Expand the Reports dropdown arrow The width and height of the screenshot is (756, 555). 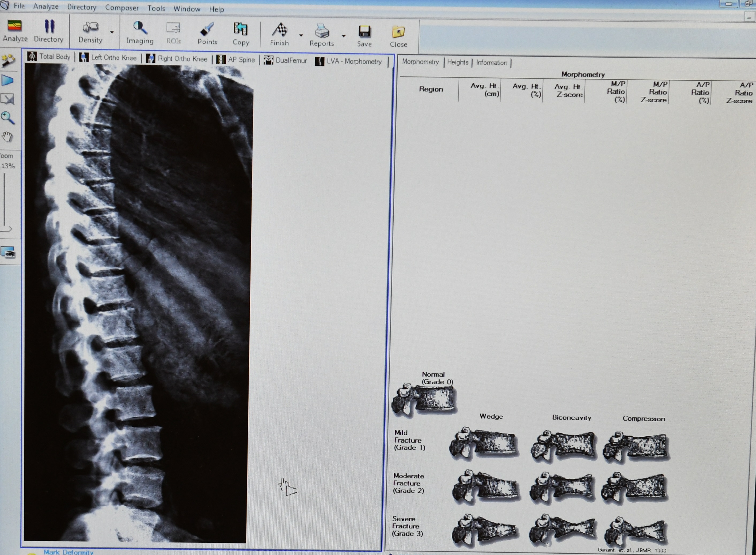(x=344, y=36)
